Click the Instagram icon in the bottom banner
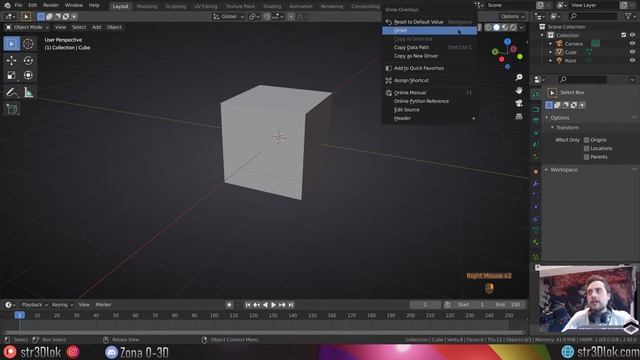 coord(73,352)
